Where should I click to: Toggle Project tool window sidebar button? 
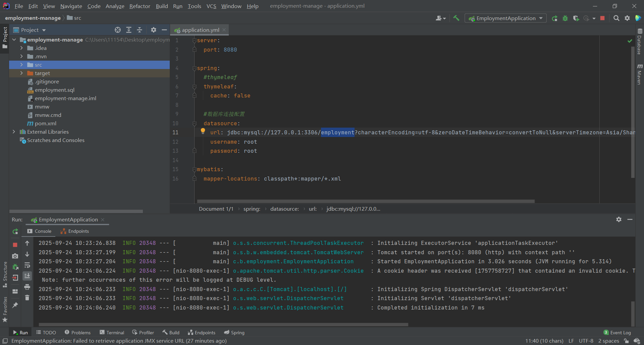5,38
